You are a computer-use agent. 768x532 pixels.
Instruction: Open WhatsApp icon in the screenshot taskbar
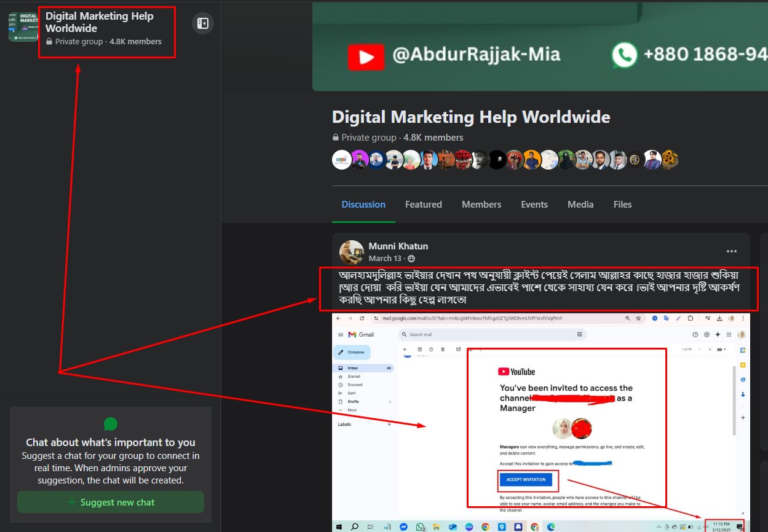420,526
